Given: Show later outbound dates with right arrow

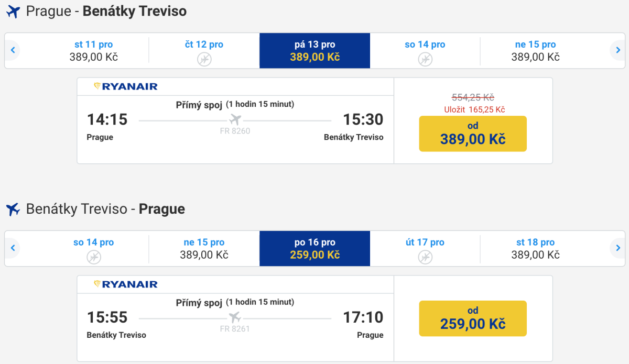Looking at the screenshot, I should [618, 51].
